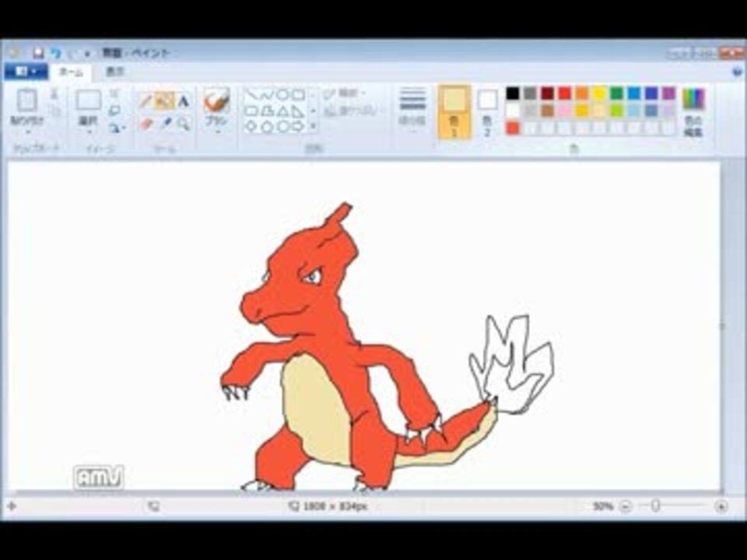Select the Oval shape
Screen dimensions: 747x560
click(x=283, y=95)
